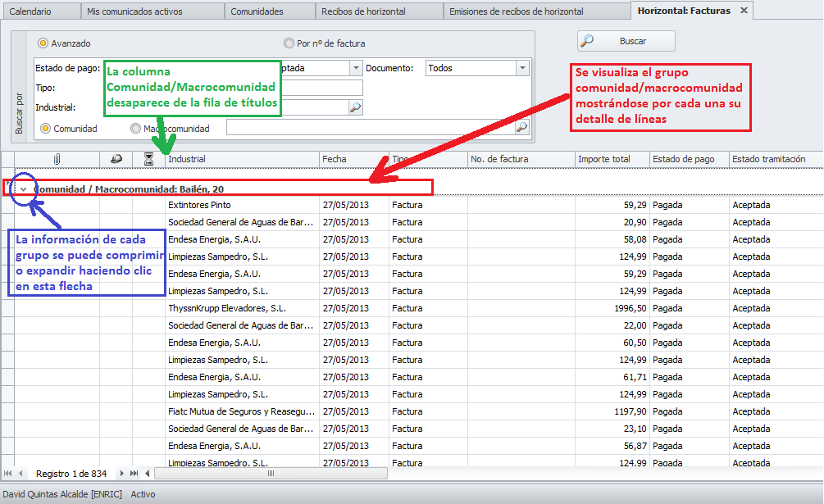Select the Extintores Pinto row
Viewport: 824px width, 504px height.
tap(419, 205)
